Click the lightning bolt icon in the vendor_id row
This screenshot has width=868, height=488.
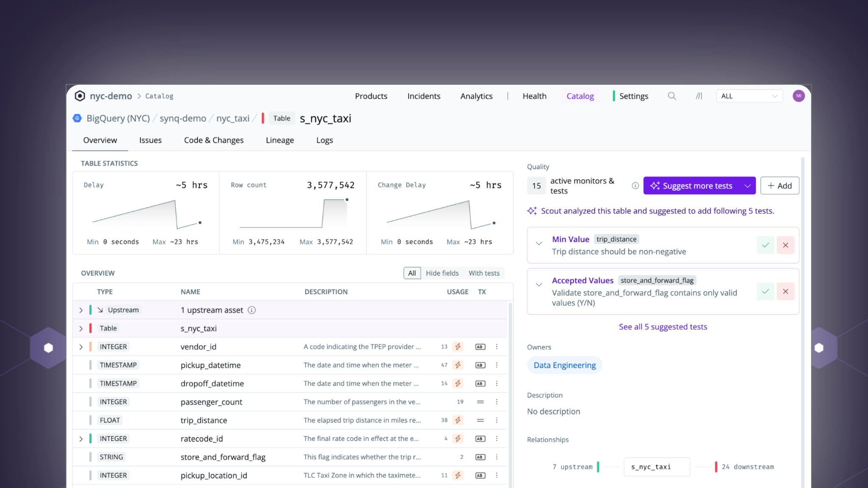pos(458,347)
